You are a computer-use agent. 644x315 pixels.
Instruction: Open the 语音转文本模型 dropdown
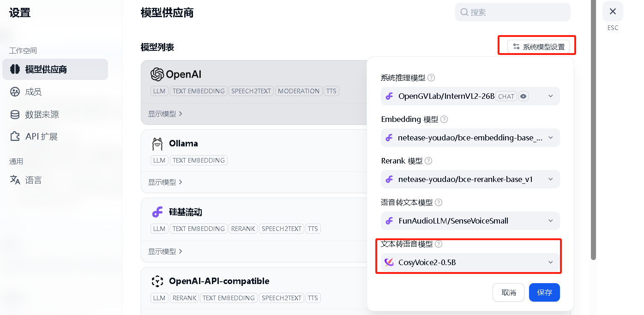470,221
